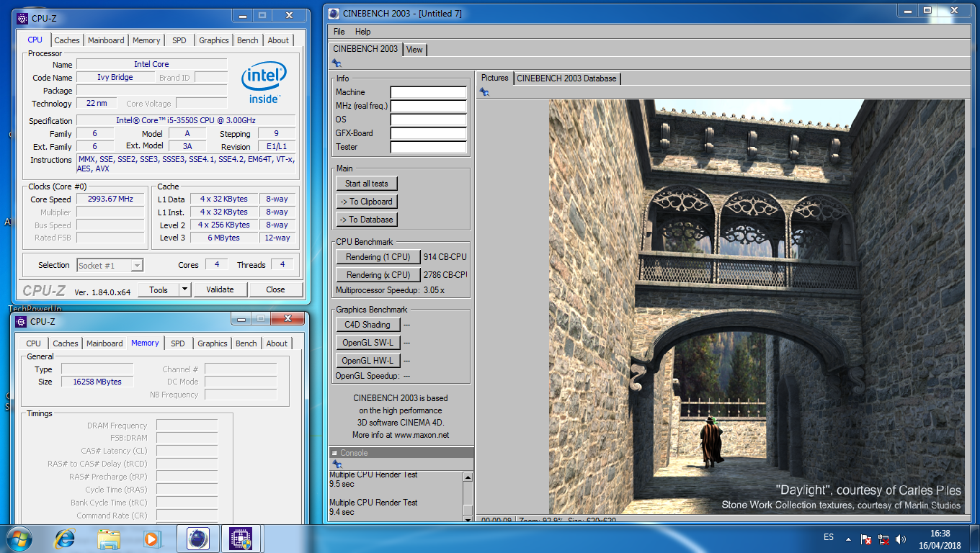Image resolution: width=980 pixels, height=553 pixels.
Task: Click the Console scrollbar down arrow
Action: 468,519
